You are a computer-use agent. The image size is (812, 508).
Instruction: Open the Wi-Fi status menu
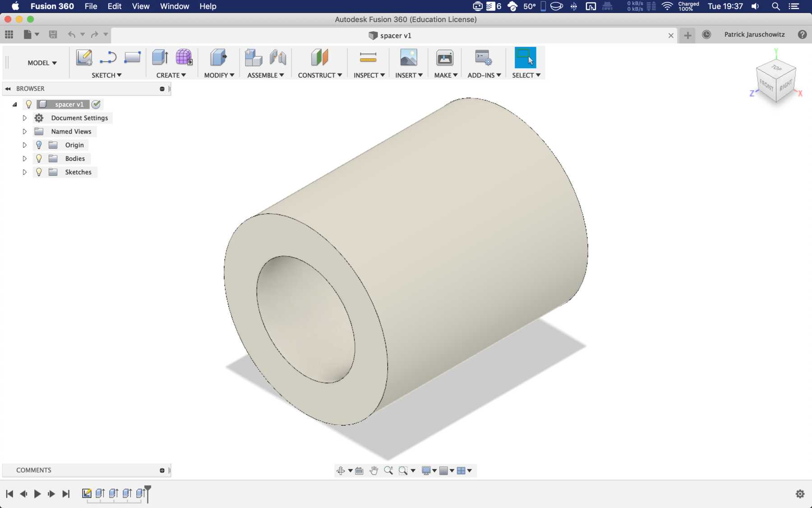(667, 6)
